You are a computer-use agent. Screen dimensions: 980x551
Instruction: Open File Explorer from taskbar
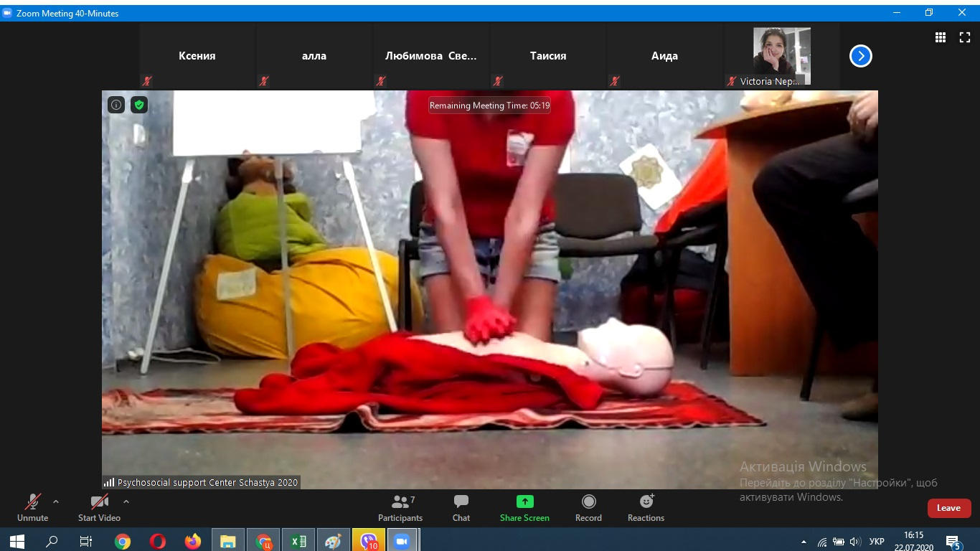tap(228, 541)
